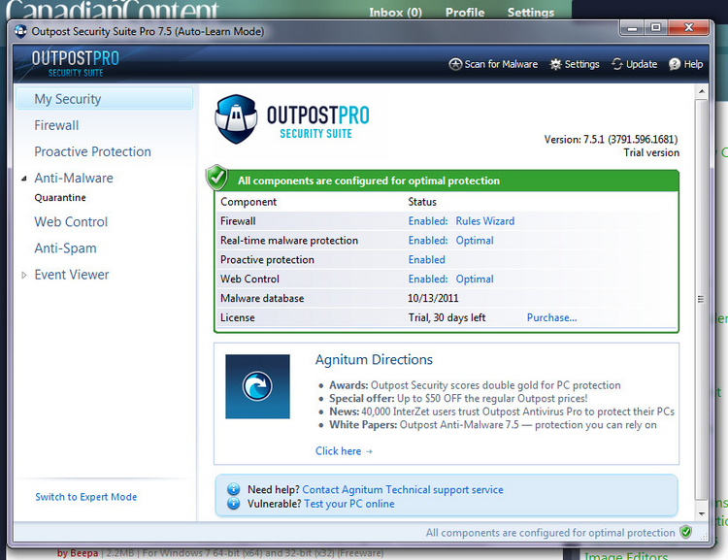Click Version 7.5.1 text

pyautogui.click(x=611, y=140)
